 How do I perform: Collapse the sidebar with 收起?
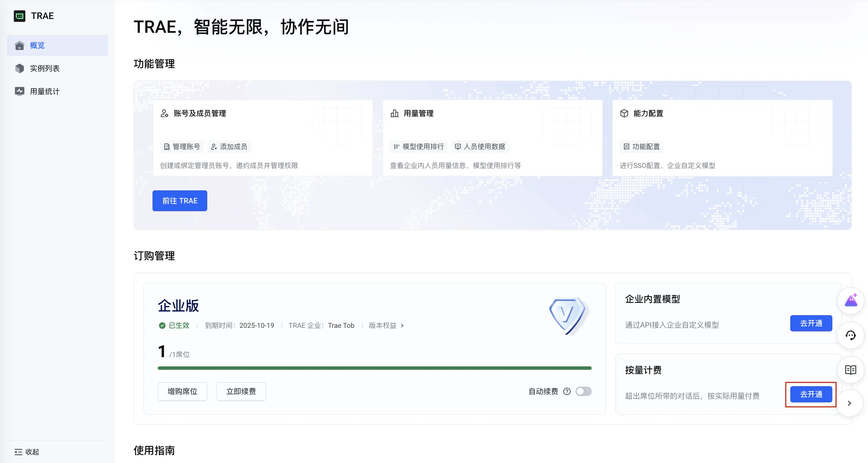click(x=27, y=451)
